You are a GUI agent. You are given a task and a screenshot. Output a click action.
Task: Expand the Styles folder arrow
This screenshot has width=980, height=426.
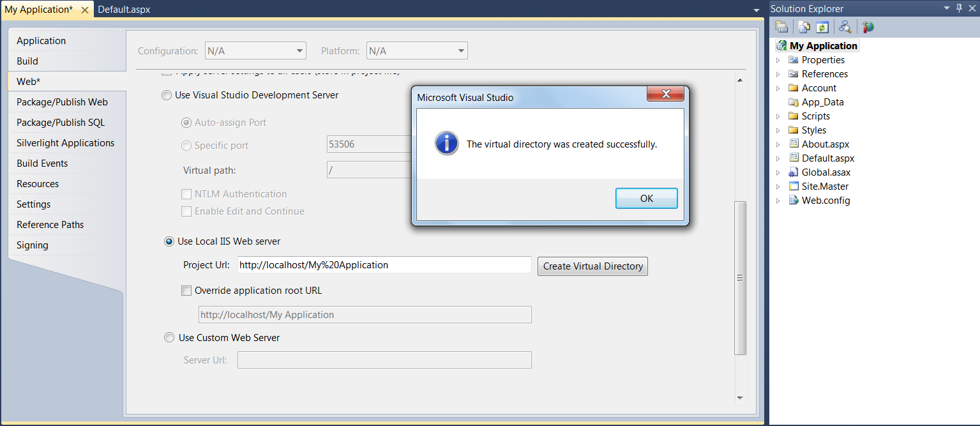pos(778,130)
